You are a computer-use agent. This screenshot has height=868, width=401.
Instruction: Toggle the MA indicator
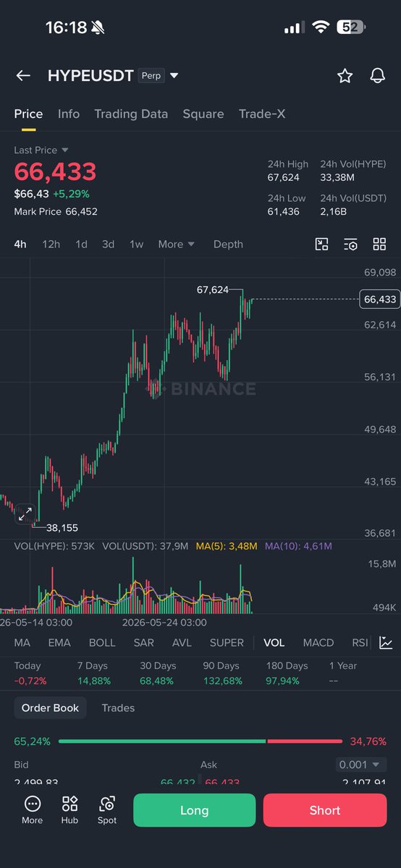tap(22, 642)
